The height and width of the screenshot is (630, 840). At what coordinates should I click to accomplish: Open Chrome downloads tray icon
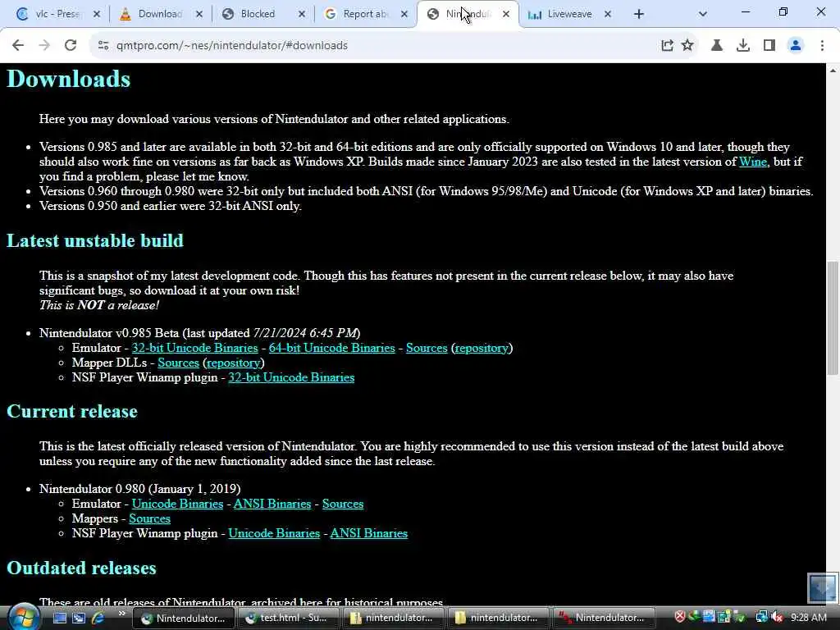[743, 46]
